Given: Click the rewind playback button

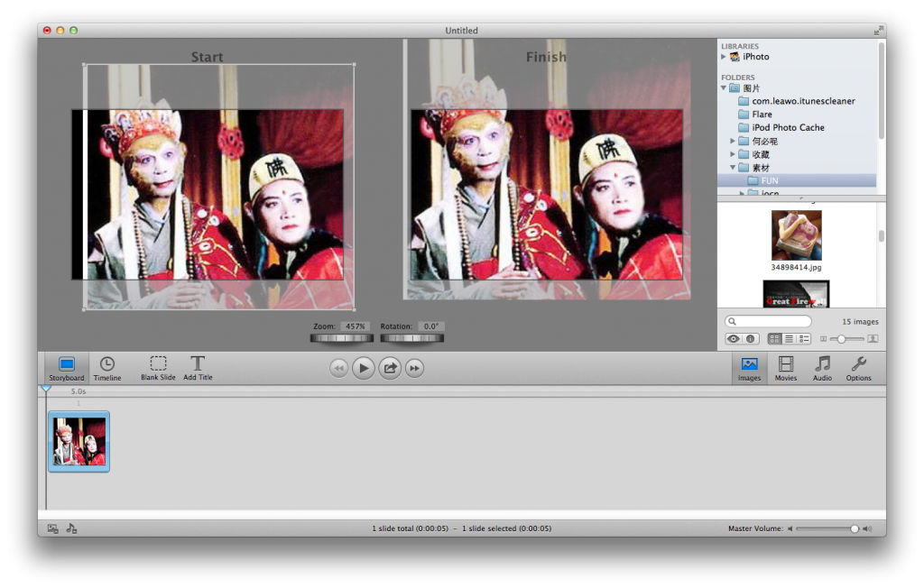Looking at the screenshot, I should (339, 368).
